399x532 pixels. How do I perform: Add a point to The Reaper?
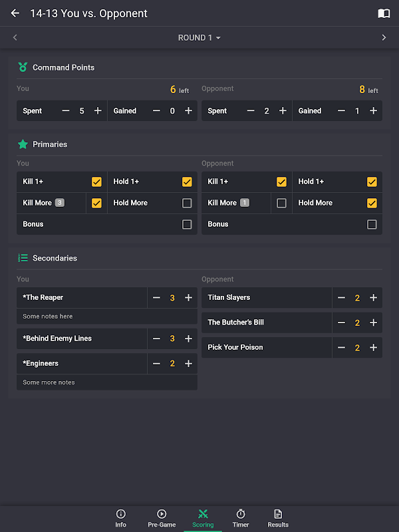[x=188, y=298]
